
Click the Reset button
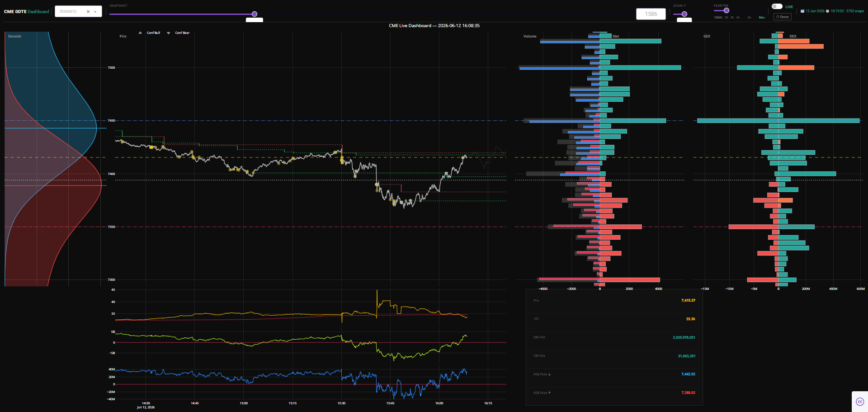783,17
